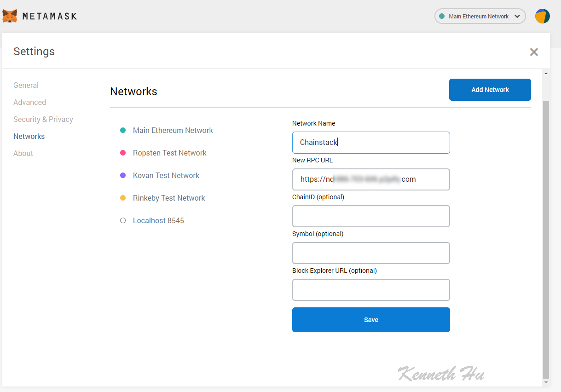Image resolution: width=561 pixels, height=392 pixels.
Task: Click the Block Explorer URL field
Action: pyautogui.click(x=371, y=290)
